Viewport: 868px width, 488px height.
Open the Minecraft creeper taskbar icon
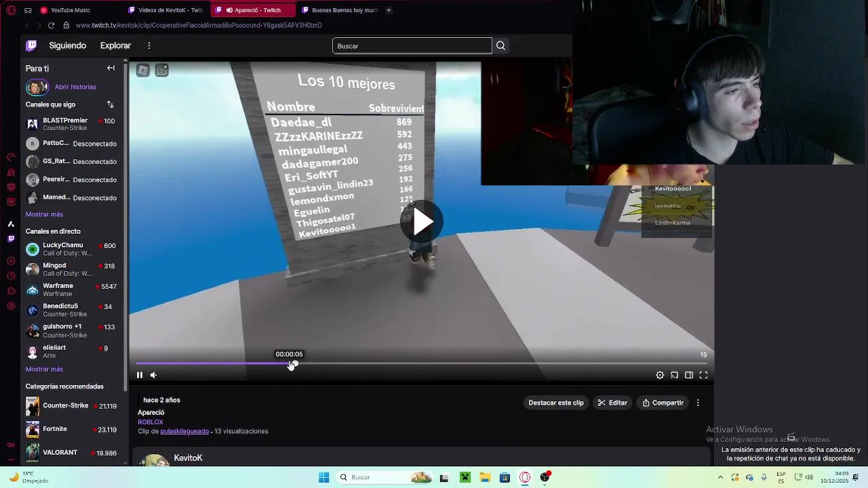465,477
